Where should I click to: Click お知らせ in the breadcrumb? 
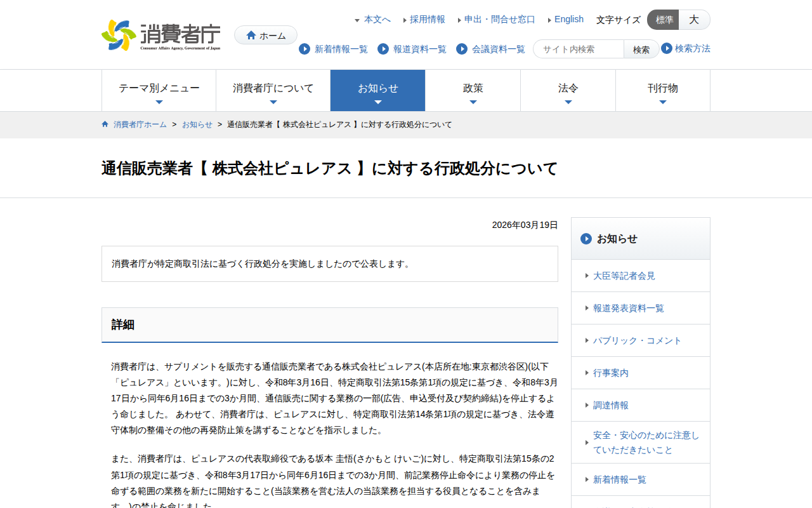(197, 124)
